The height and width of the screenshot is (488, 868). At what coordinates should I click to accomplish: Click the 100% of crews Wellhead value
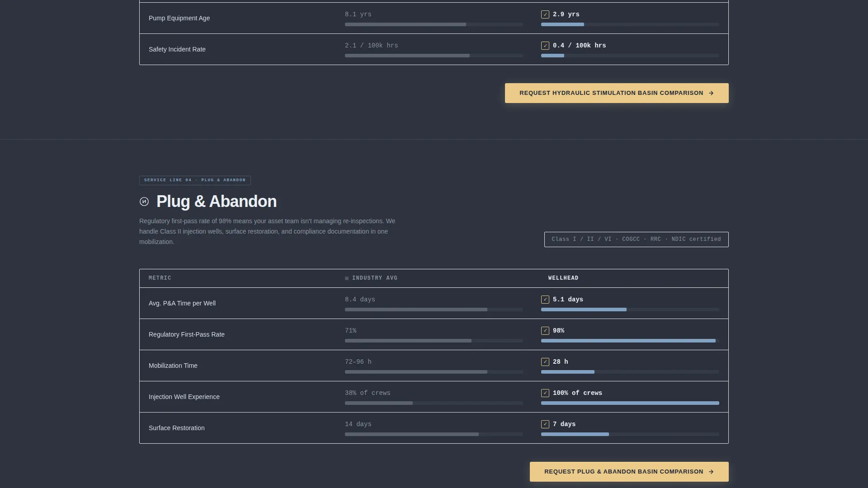pos(577,393)
